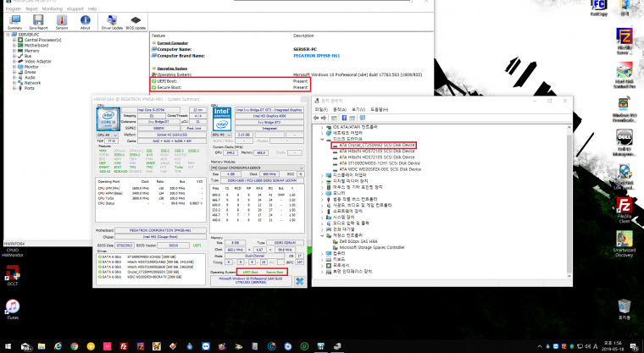Open the Report menu in HWiNFO64
Image resolution: width=644 pixels, height=353 pixels.
tap(31, 8)
